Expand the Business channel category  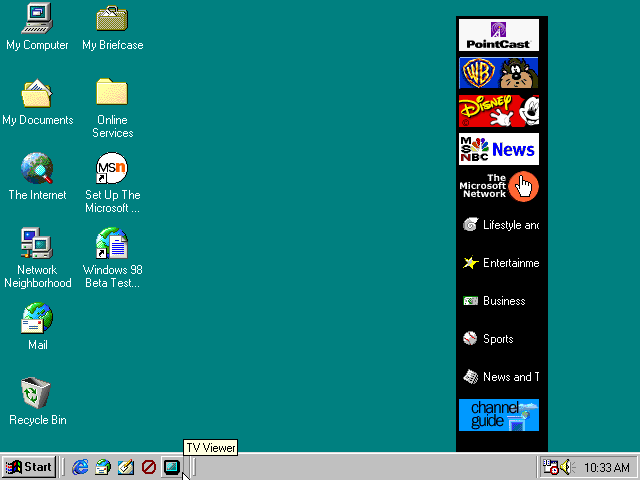(x=494, y=301)
